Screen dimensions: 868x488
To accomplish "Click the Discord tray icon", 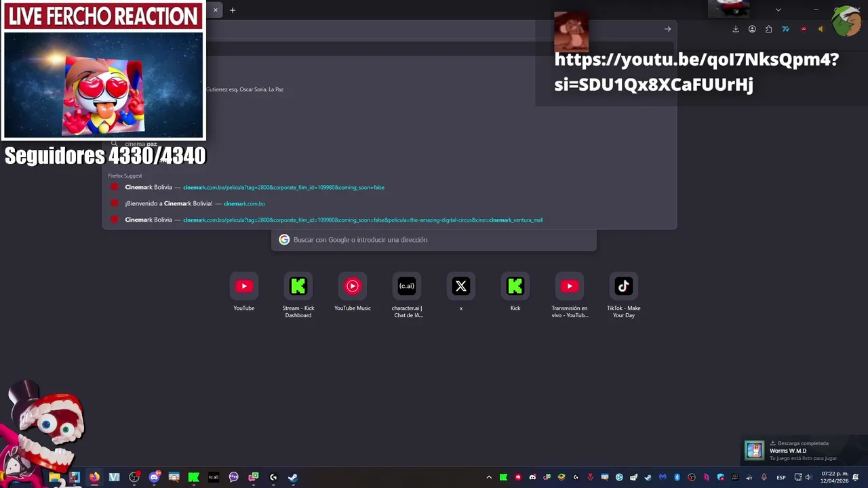I will point(532,477).
